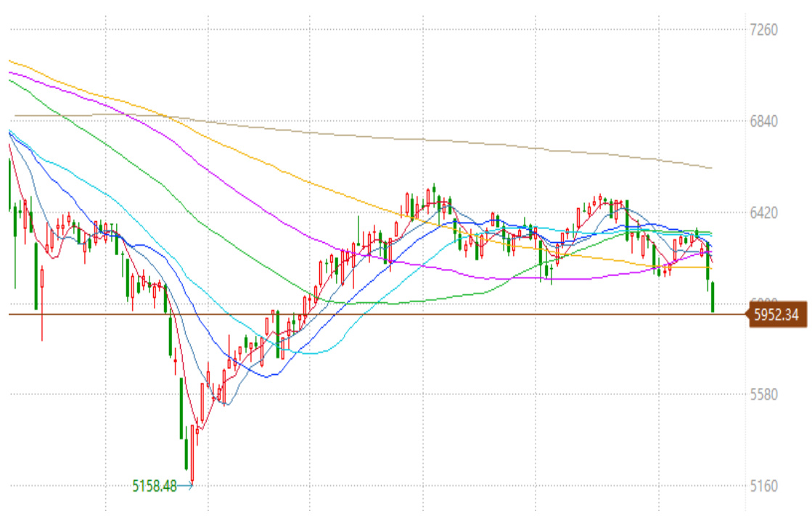Click the latest green candlestick at right edge
The image size is (812, 522).
click(713, 297)
